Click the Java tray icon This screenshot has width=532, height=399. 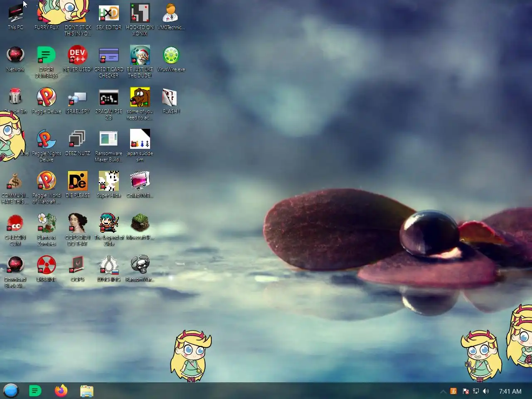(454, 391)
